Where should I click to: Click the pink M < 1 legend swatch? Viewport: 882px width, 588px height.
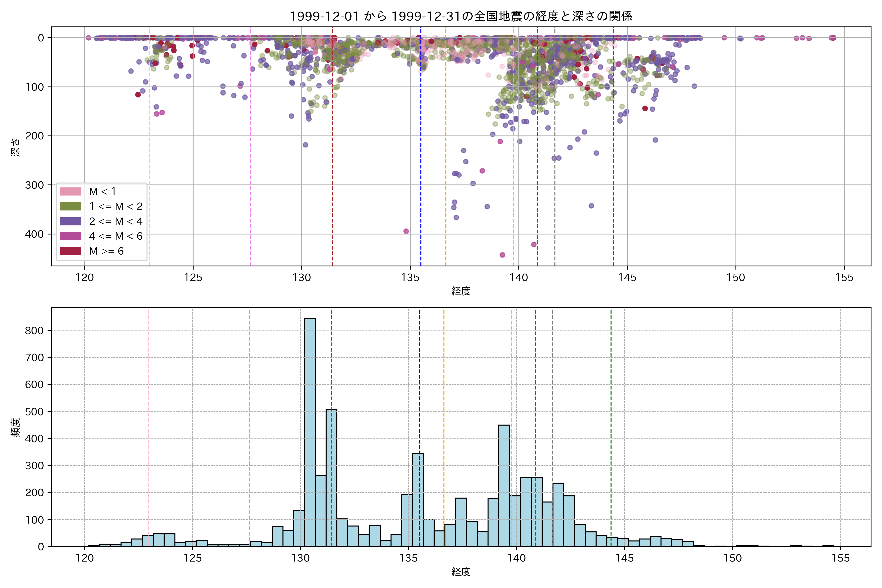[71, 192]
